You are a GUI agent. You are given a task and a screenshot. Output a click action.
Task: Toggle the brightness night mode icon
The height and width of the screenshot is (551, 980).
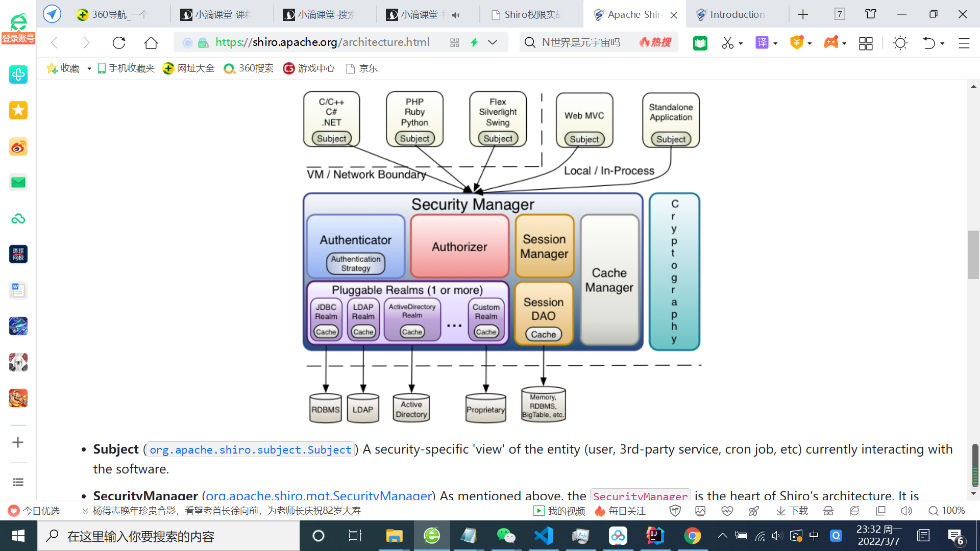click(x=900, y=43)
